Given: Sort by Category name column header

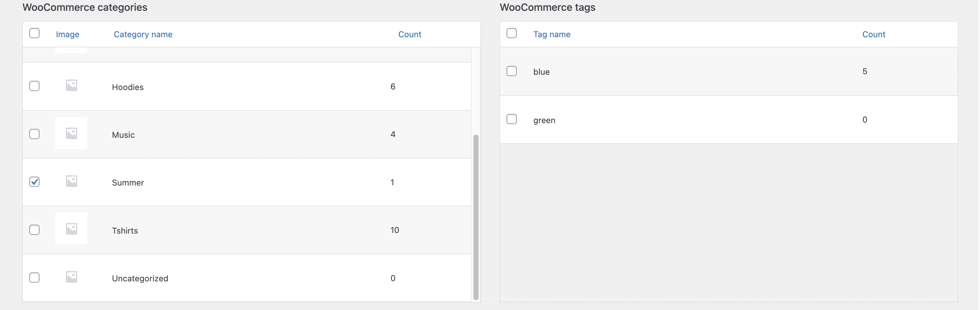Looking at the screenshot, I should click(143, 34).
